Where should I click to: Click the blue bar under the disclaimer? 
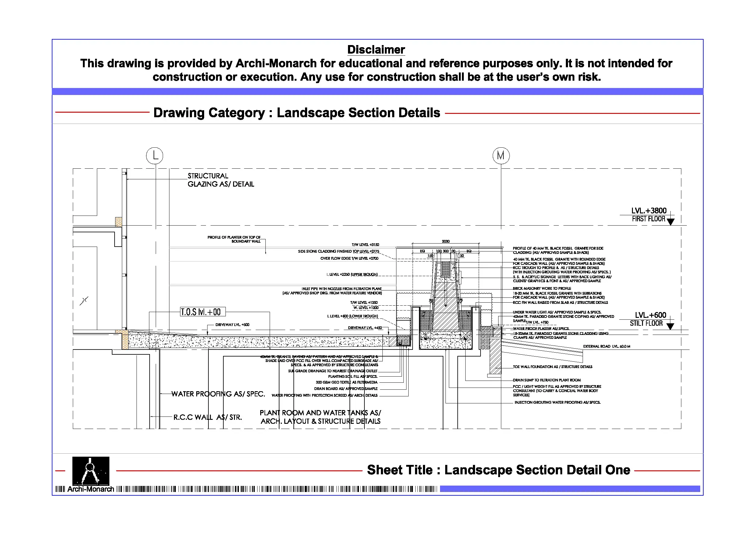tap(377, 91)
